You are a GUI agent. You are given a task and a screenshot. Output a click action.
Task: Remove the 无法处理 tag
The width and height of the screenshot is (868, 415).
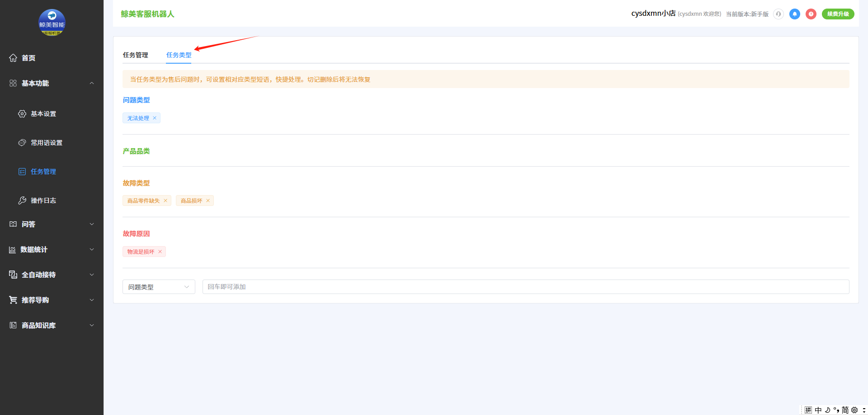click(155, 118)
